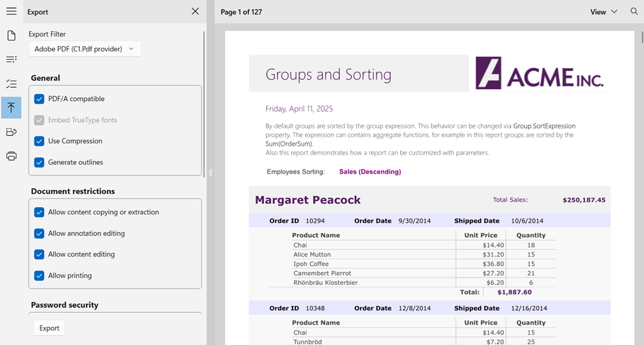Open the parameters checklist icon
This screenshot has width=644, height=345.
[11, 84]
